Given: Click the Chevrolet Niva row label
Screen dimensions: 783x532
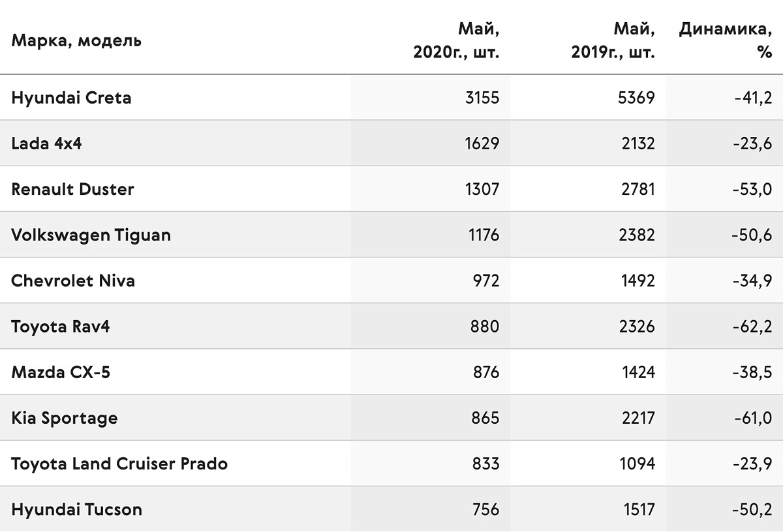Looking at the screenshot, I should [x=73, y=281].
